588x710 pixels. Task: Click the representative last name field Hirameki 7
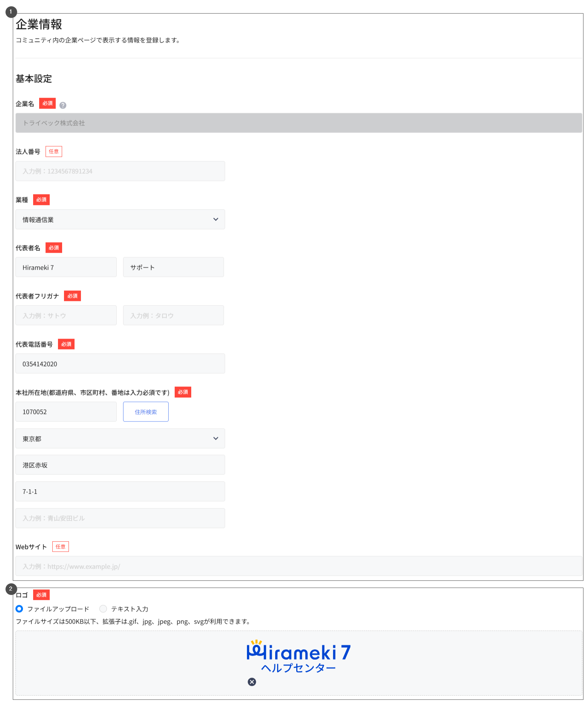66,267
